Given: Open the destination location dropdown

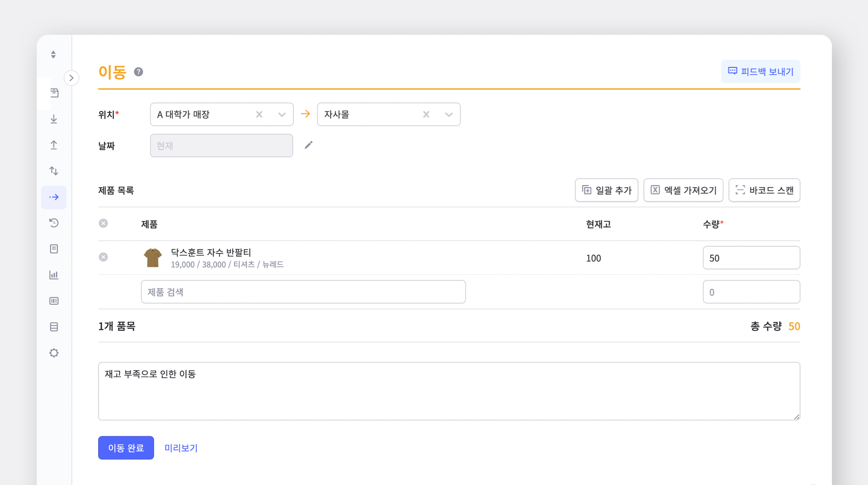Looking at the screenshot, I should pos(448,114).
